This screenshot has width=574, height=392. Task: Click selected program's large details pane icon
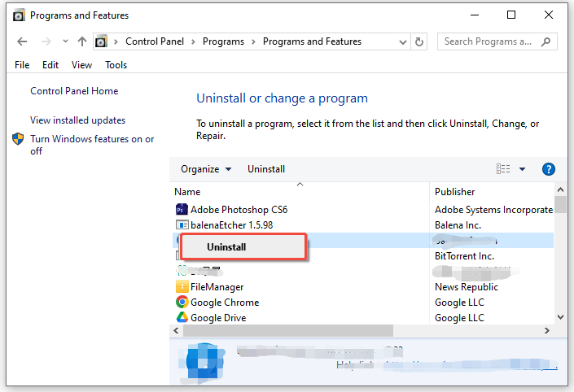click(x=202, y=362)
